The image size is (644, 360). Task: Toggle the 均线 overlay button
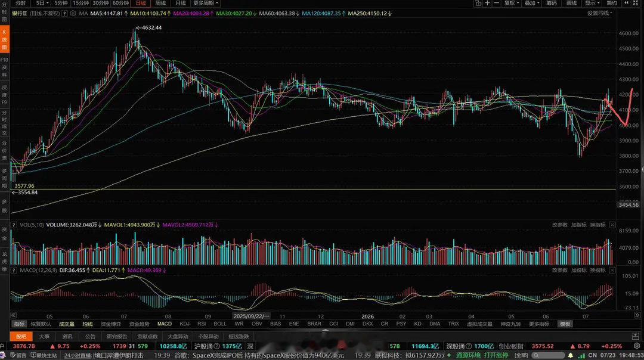[x=88, y=324]
